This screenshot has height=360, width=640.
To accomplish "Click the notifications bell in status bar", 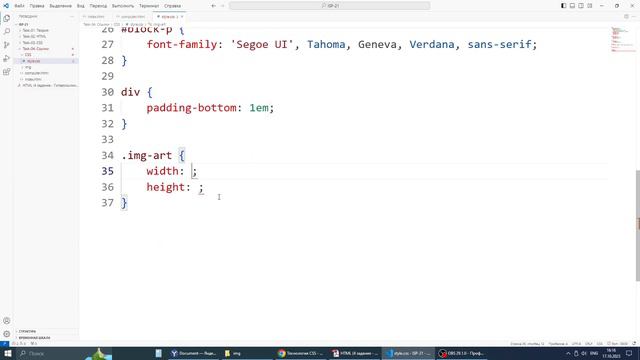I will coord(634,344).
